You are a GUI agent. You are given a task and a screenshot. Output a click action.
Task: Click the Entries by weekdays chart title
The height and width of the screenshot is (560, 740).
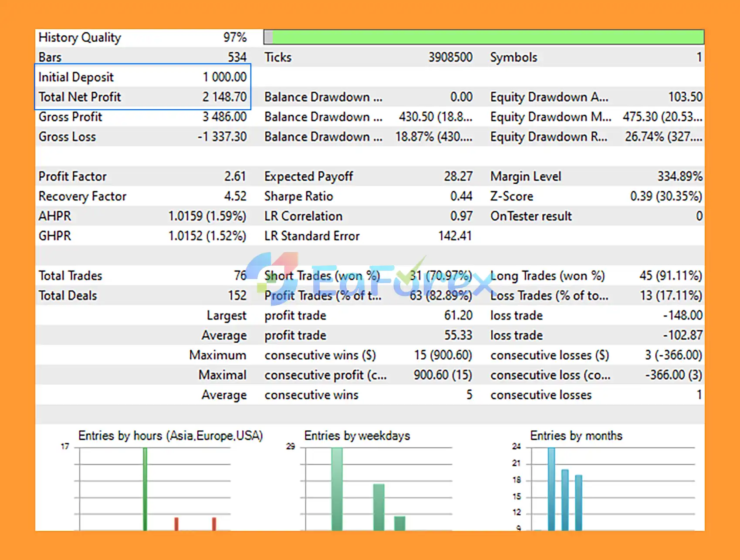357,436
